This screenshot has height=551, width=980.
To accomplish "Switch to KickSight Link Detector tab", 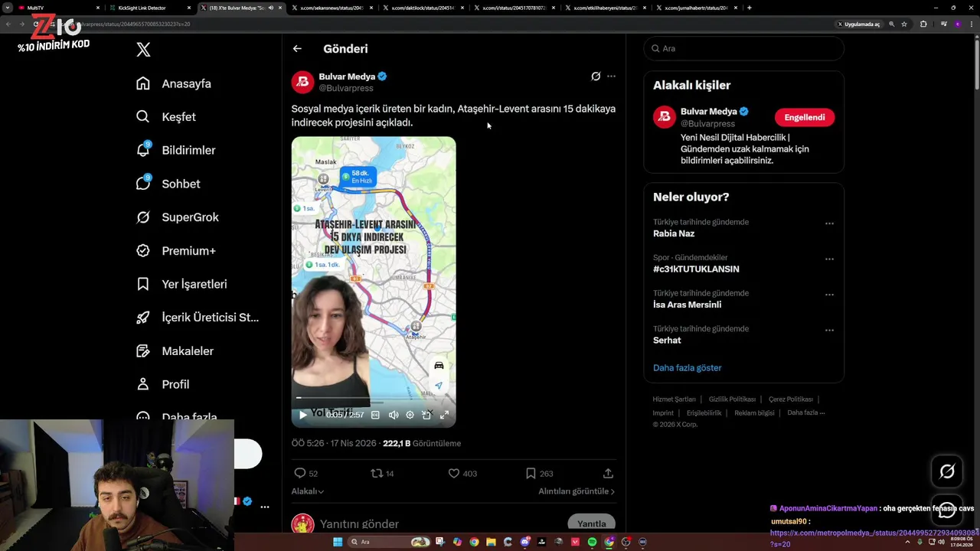I will [x=149, y=8].
